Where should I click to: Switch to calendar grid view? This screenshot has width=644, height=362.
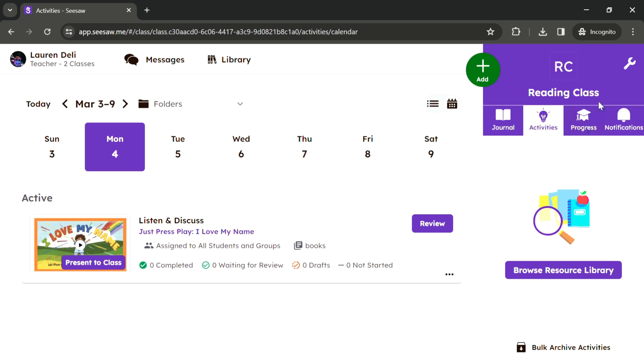coord(452,103)
